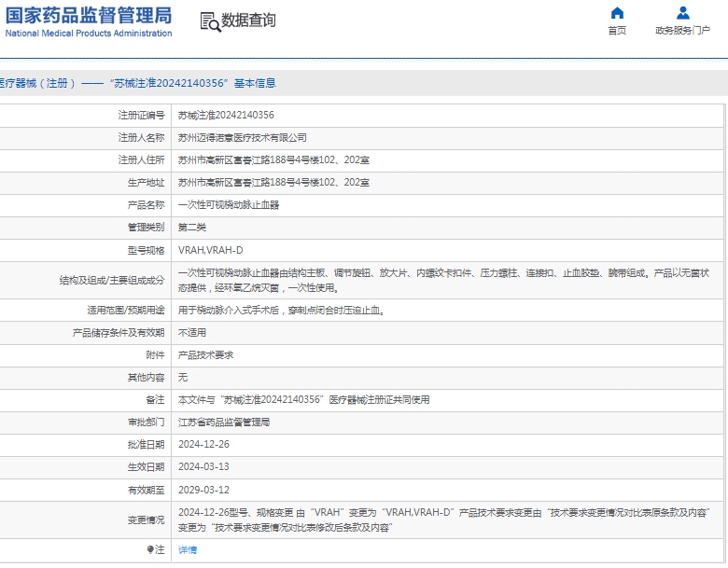Screen dimensions: 728x568
Task: Click the 产品名称 row label
Action: tap(146, 205)
